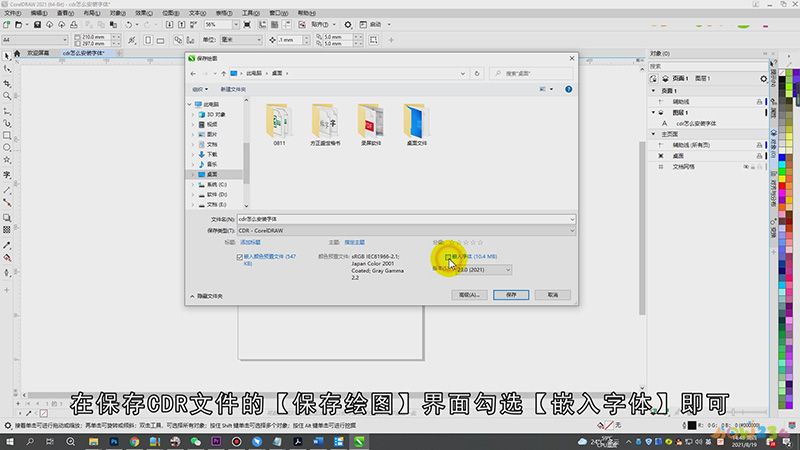Screen dimensions: 800x450
Task: Click the specify subject link
Action: (355, 242)
